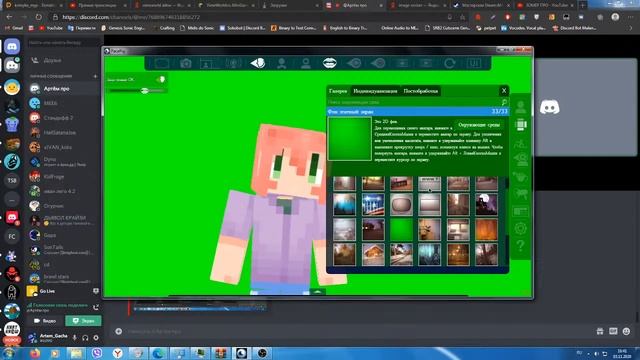Click the gallery search magnifier icon
The height and width of the screenshot is (360, 640).
click(x=504, y=102)
